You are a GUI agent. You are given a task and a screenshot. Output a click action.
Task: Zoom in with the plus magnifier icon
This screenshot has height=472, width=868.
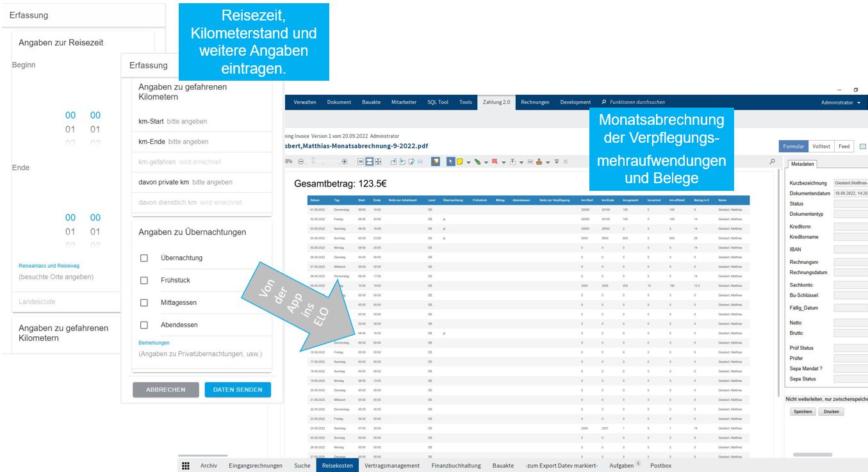(345, 161)
